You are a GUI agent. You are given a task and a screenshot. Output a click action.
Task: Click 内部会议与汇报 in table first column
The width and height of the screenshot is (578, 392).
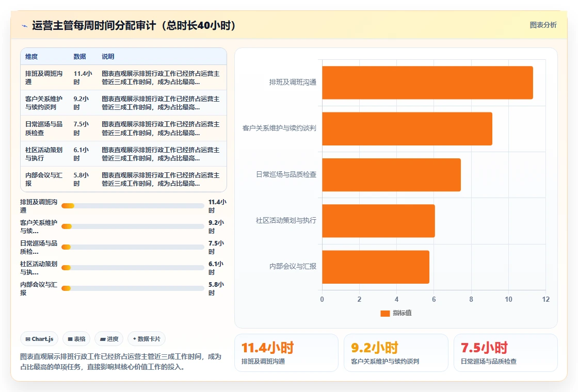[44, 179]
